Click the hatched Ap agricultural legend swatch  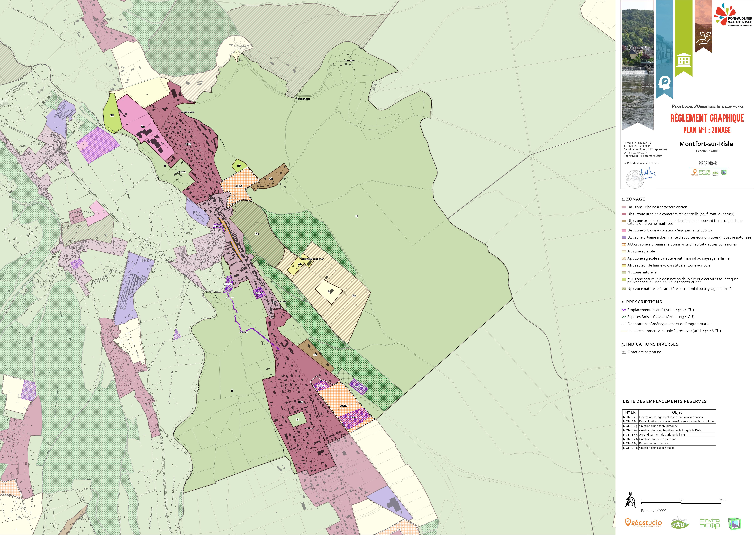pos(624,259)
